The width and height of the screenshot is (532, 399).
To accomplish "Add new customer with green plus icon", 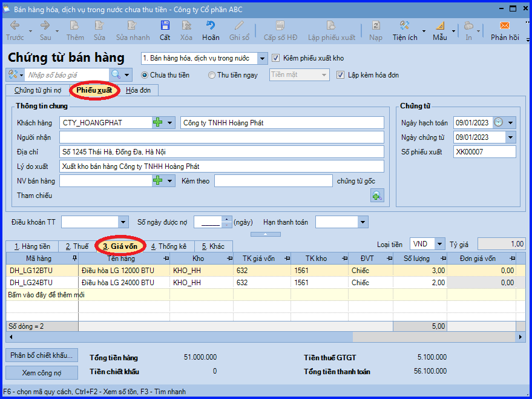I will pos(158,122).
